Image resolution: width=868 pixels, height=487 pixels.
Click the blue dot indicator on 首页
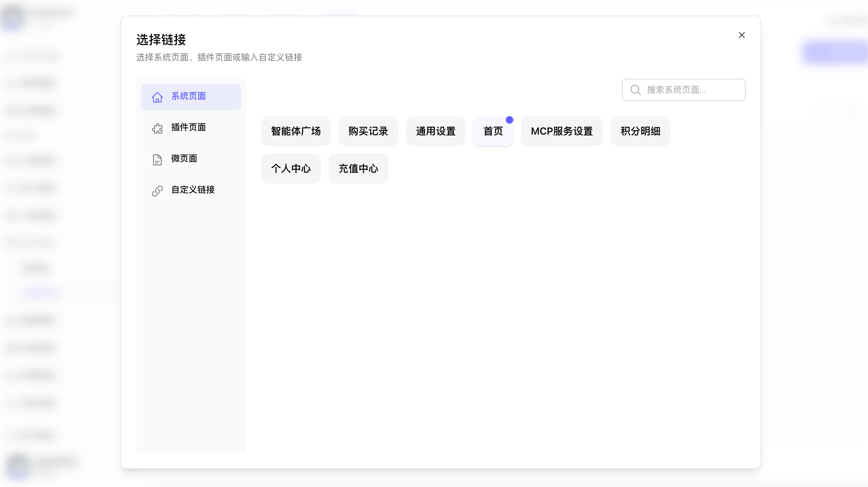pos(509,120)
